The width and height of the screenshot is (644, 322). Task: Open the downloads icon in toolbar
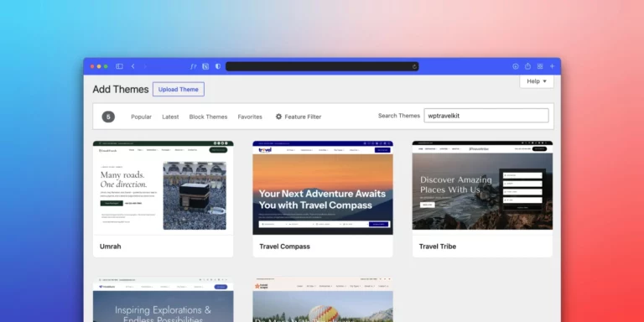[516, 66]
